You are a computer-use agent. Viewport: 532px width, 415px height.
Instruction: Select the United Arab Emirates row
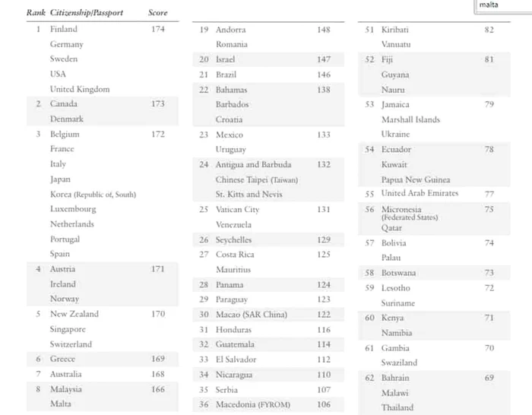coord(420,194)
